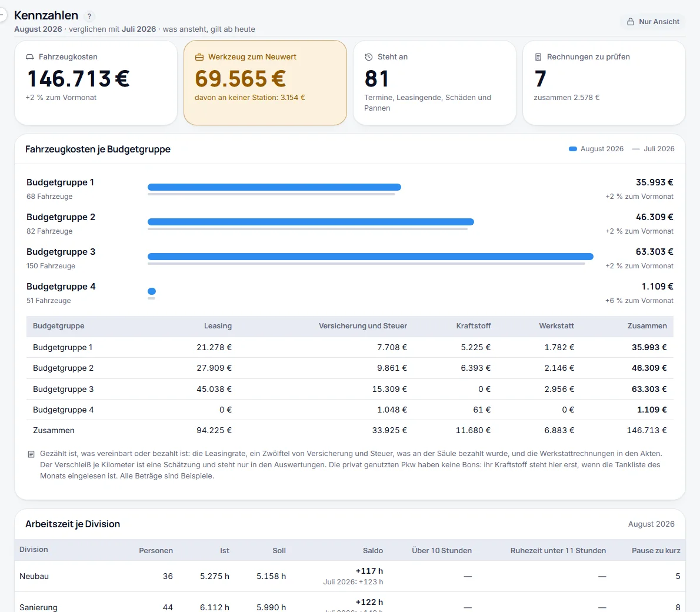Click the blue bar for Budgetgruppe 3
The width and height of the screenshot is (700, 612).
coord(371,257)
